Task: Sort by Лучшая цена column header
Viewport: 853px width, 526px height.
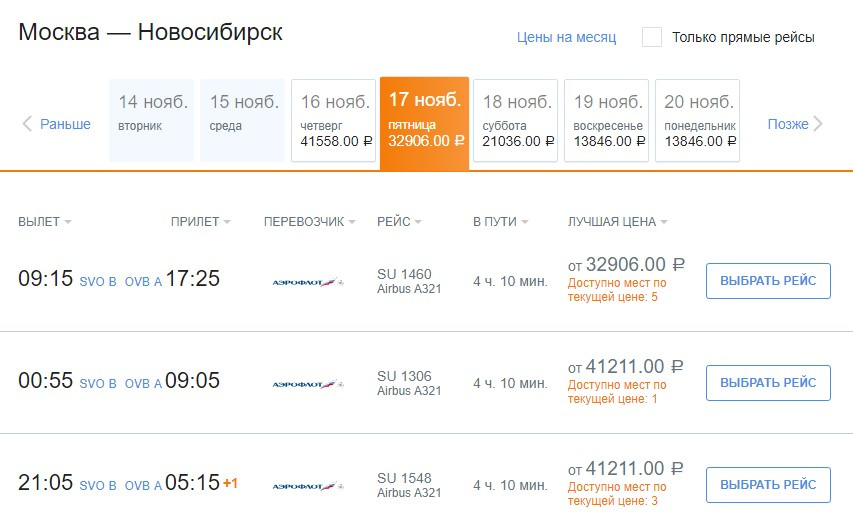Action: [617, 222]
